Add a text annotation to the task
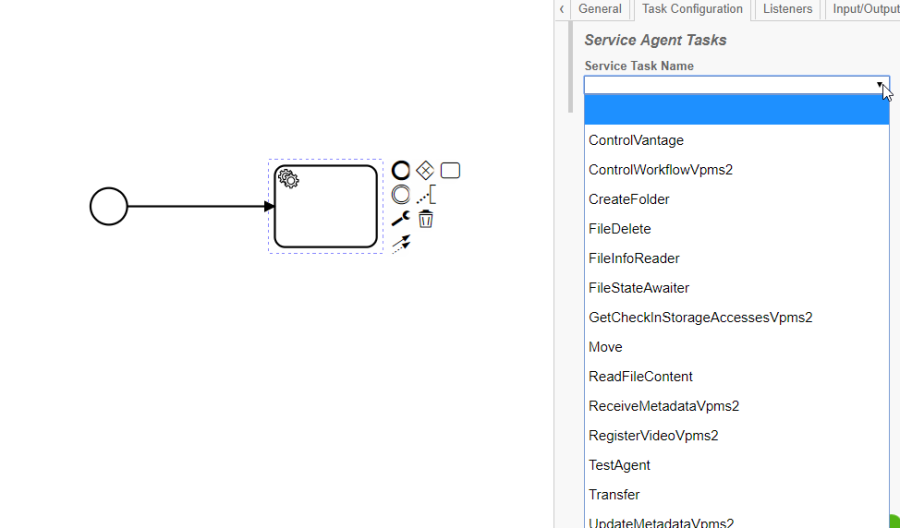 coord(426,195)
